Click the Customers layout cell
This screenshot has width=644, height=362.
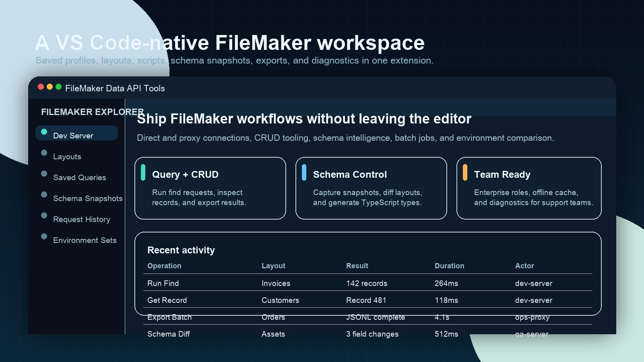[x=280, y=300]
